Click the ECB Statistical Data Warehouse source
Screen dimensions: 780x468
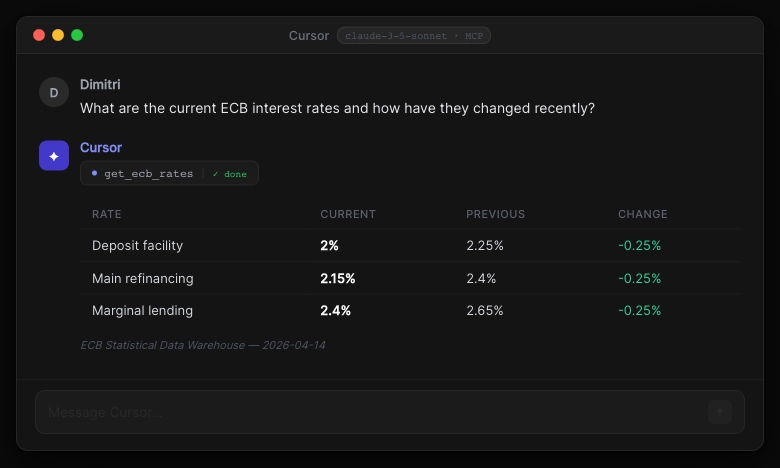[202, 345]
